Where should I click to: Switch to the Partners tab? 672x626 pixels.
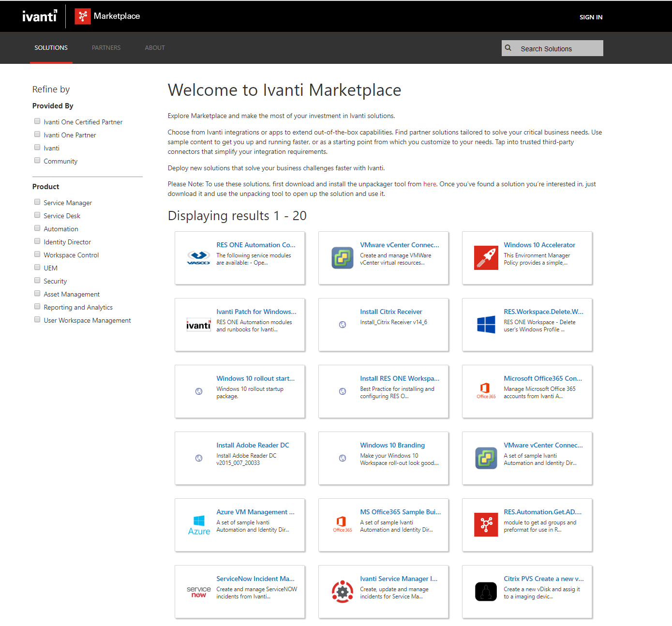[x=106, y=48]
